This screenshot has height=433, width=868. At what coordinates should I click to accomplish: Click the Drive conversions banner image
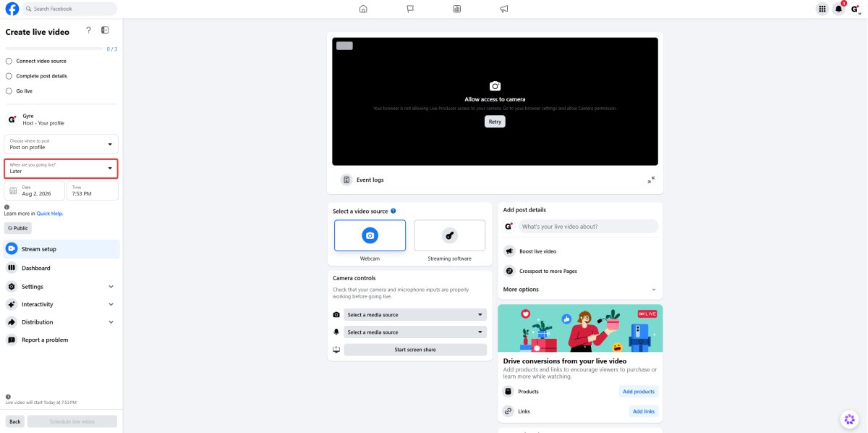pos(580,328)
